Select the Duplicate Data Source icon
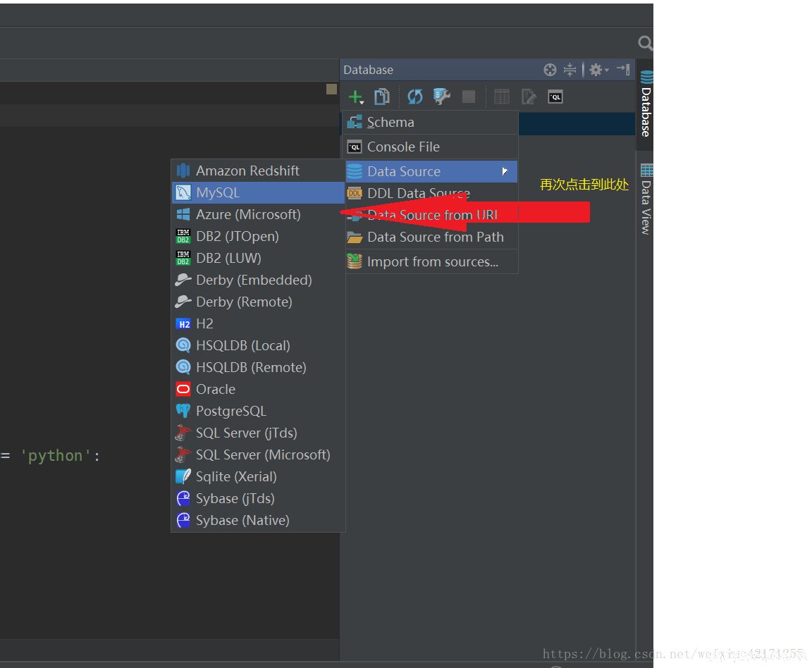This screenshot has width=812, height=668. [381, 97]
